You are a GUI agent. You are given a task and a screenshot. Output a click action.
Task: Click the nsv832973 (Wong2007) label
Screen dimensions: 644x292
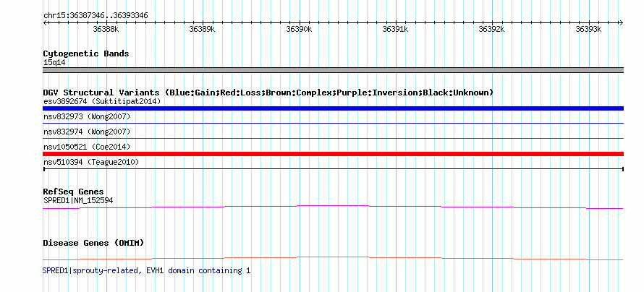87,117
